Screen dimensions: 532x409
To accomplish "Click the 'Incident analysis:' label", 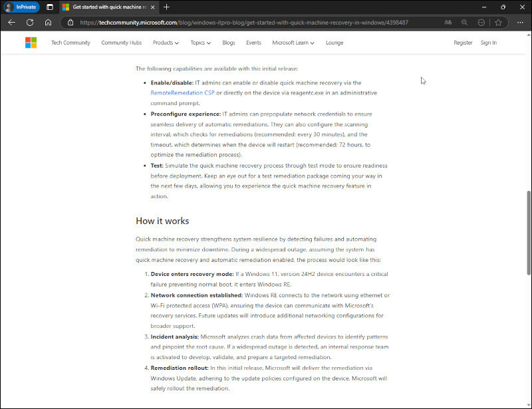I will (175, 337).
